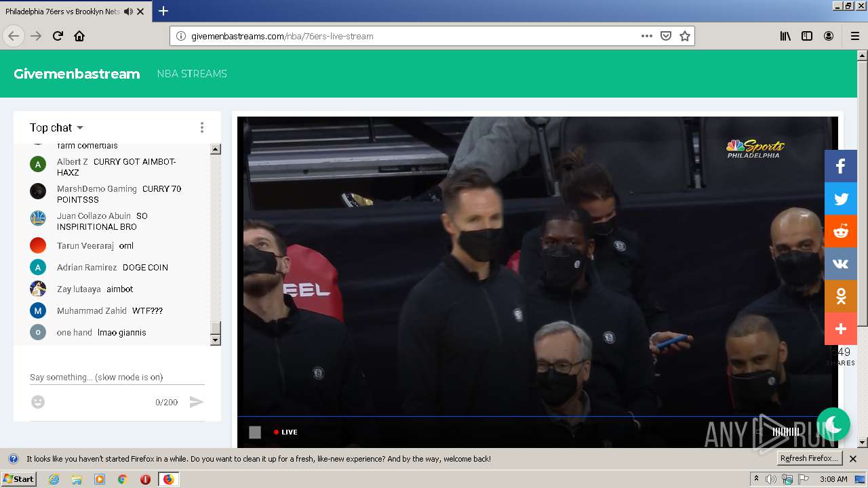Image resolution: width=868 pixels, height=488 pixels.
Task: Open the emoji picker in chat
Action: click(x=38, y=402)
